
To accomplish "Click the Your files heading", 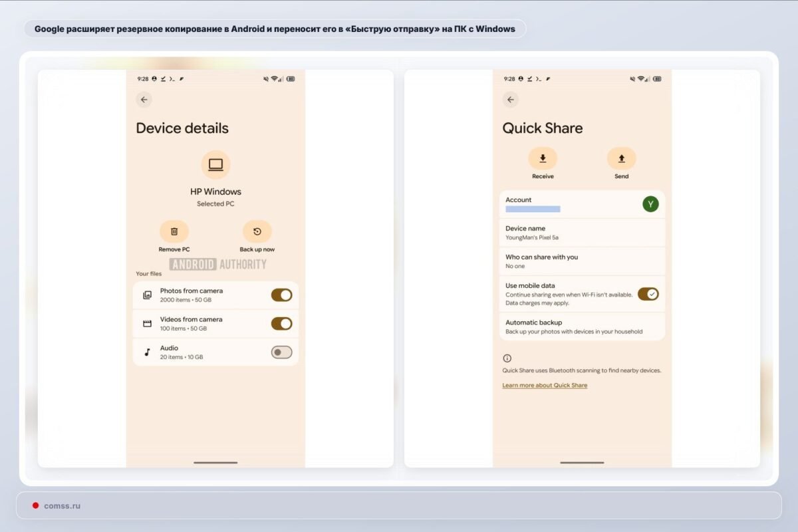I will tap(149, 274).
